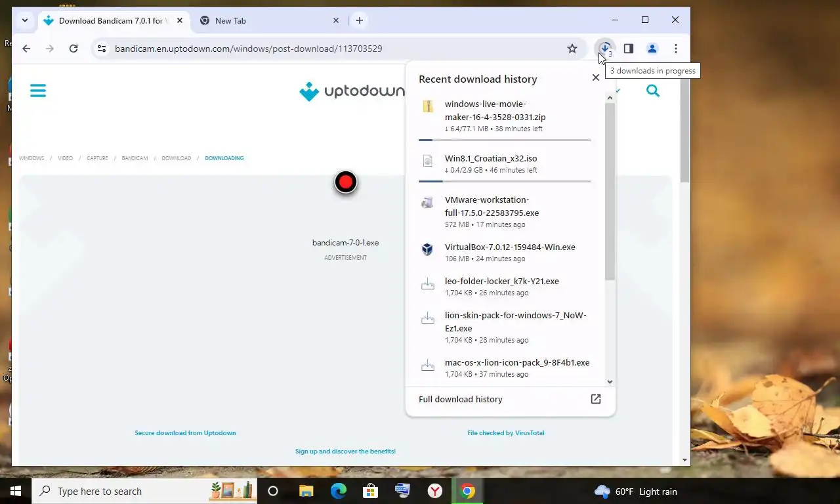Click the DOWNLOAD breadcrumb link
This screenshot has width=840, height=504.
(177, 158)
